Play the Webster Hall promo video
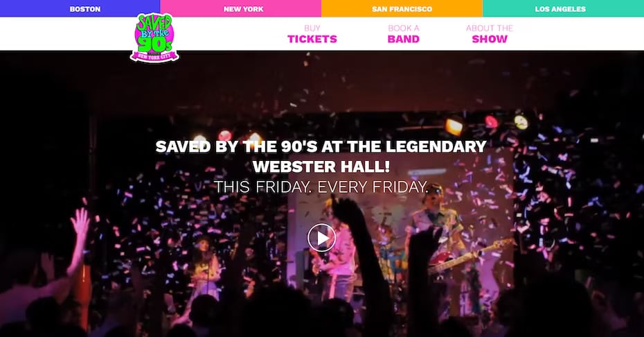The width and height of the screenshot is (644, 337). click(321, 237)
